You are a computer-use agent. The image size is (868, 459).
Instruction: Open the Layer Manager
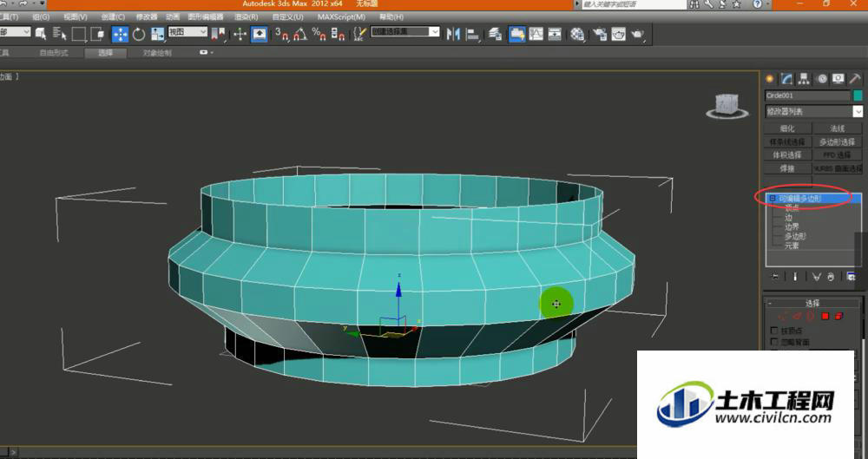pyautogui.click(x=495, y=35)
